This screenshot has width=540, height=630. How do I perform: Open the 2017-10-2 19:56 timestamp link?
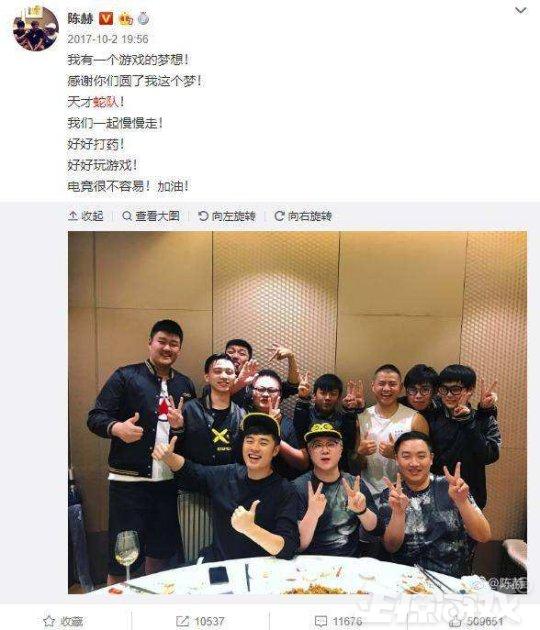point(108,39)
